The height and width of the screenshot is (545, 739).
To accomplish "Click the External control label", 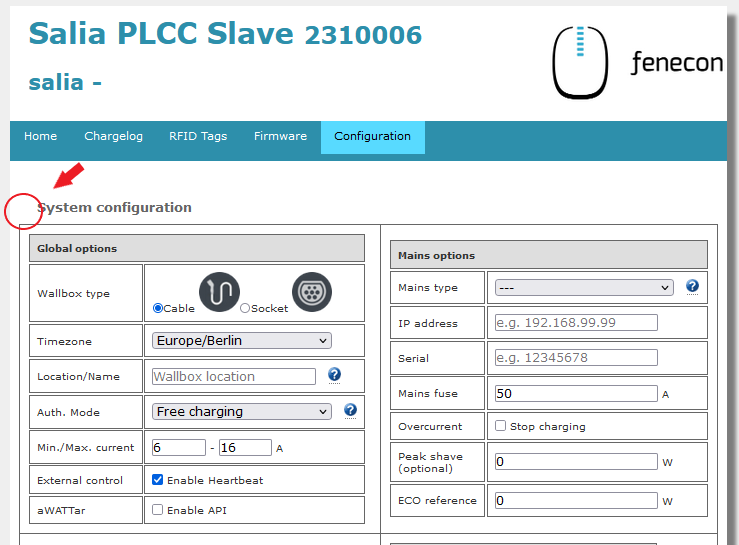I will point(80,480).
